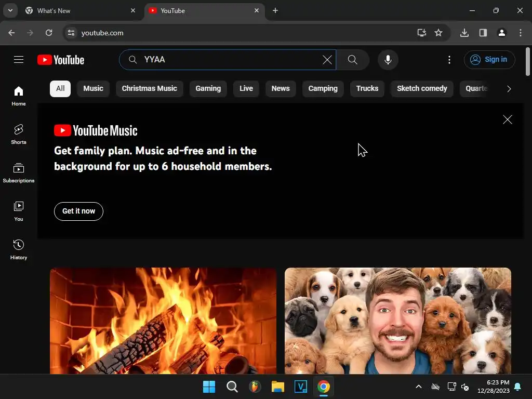Reload the page
The width and height of the screenshot is (532, 399).
[x=49, y=33]
